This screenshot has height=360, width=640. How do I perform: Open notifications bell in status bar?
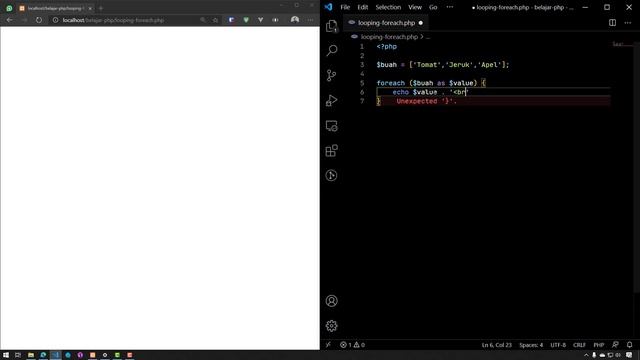tap(629, 345)
